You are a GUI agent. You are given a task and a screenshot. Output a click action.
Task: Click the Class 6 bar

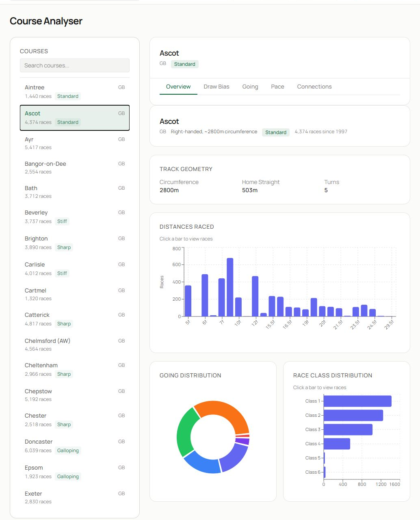(x=325, y=472)
